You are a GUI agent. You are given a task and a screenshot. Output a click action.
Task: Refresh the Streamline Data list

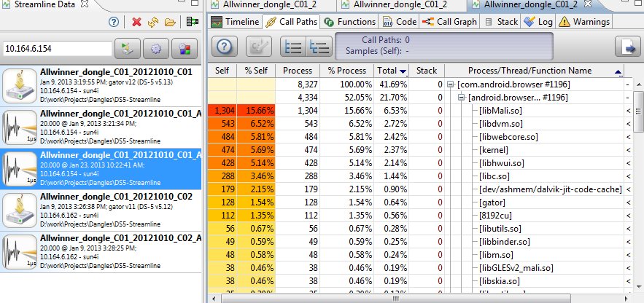click(x=153, y=22)
